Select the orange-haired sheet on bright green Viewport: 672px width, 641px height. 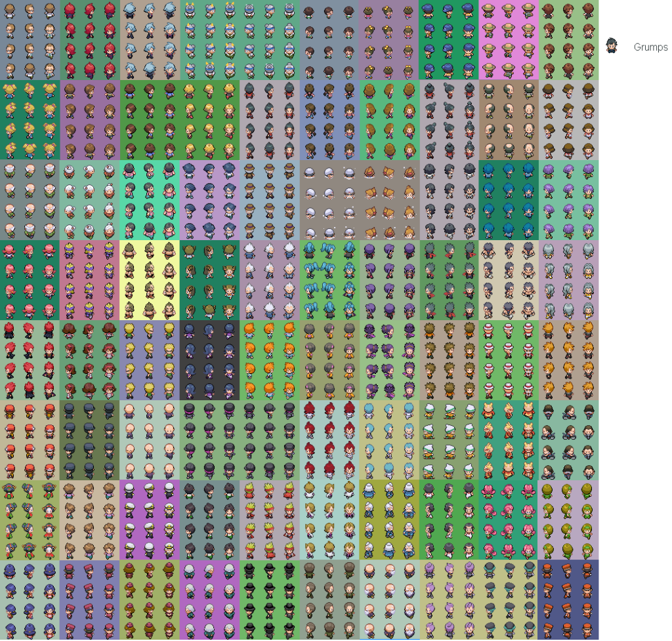pyautogui.click(x=270, y=360)
